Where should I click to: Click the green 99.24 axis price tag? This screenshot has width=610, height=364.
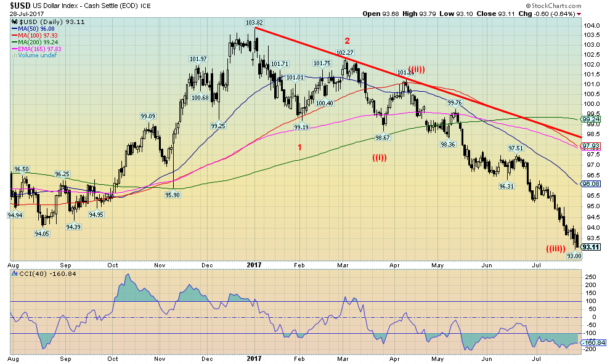coord(590,119)
